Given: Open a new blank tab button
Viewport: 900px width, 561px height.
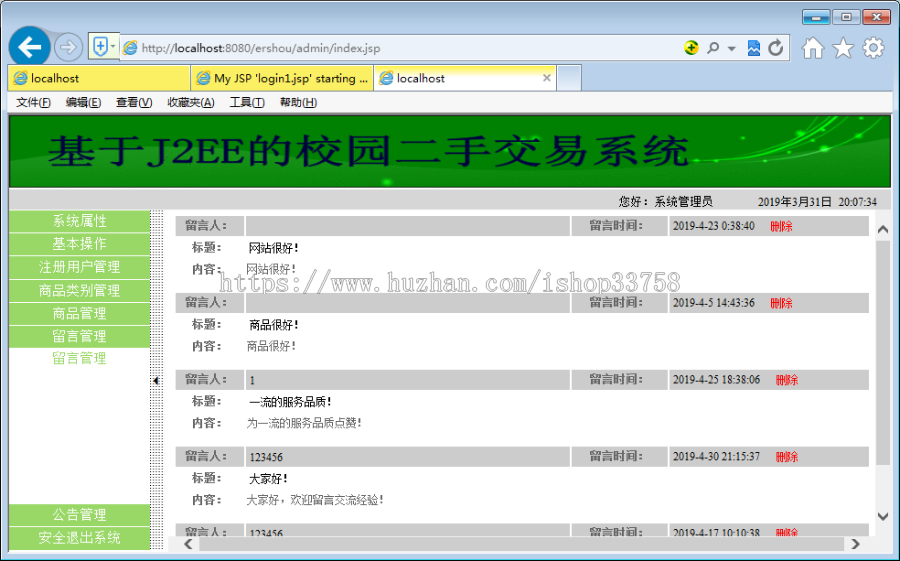Looking at the screenshot, I should coord(569,78).
